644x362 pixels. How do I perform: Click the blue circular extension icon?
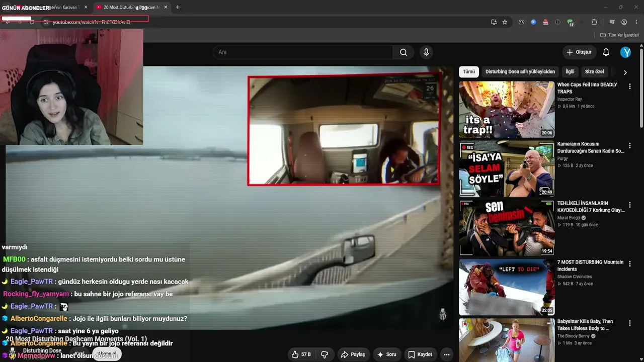pos(533,22)
